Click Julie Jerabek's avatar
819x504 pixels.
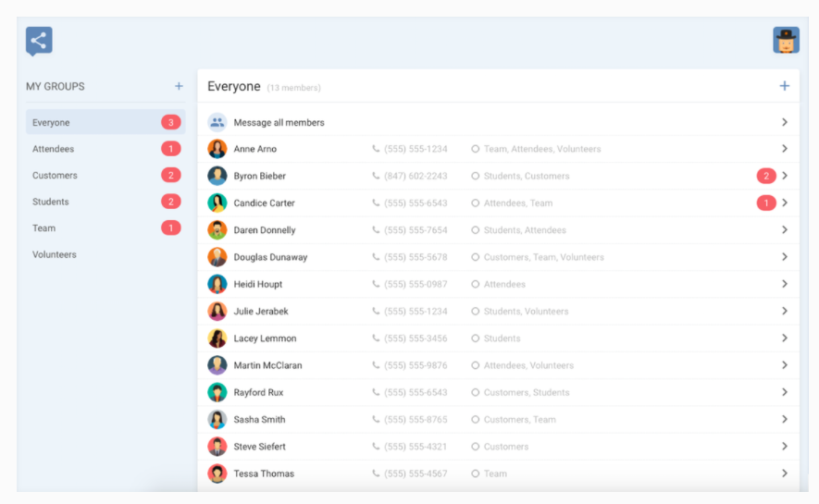pos(217,312)
